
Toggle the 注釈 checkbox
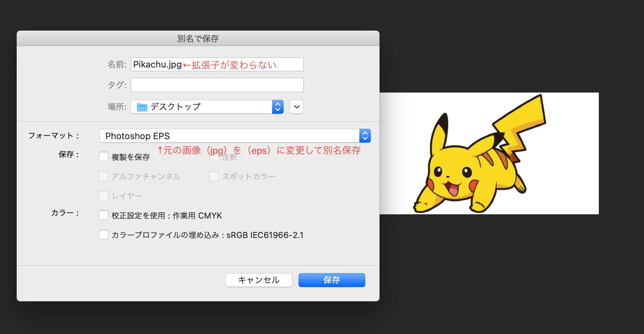(x=214, y=157)
